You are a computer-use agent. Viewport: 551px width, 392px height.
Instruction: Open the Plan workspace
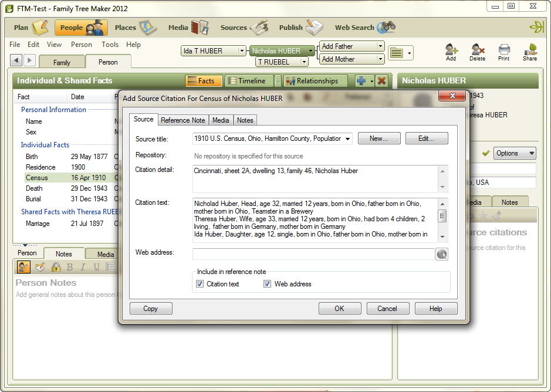pyautogui.click(x=31, y=28)
